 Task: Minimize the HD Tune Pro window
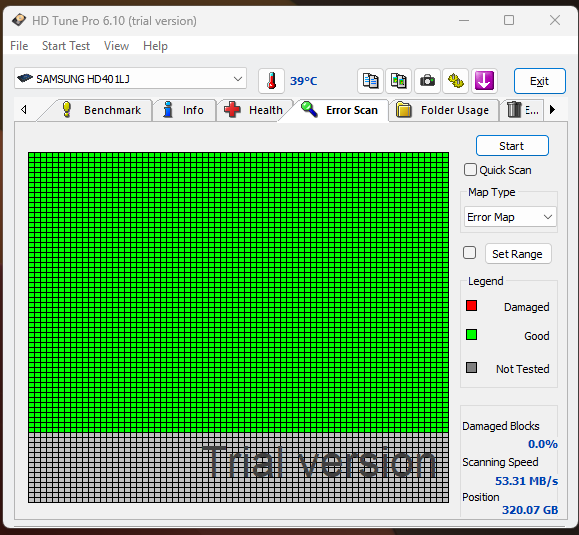coord(464,20)
